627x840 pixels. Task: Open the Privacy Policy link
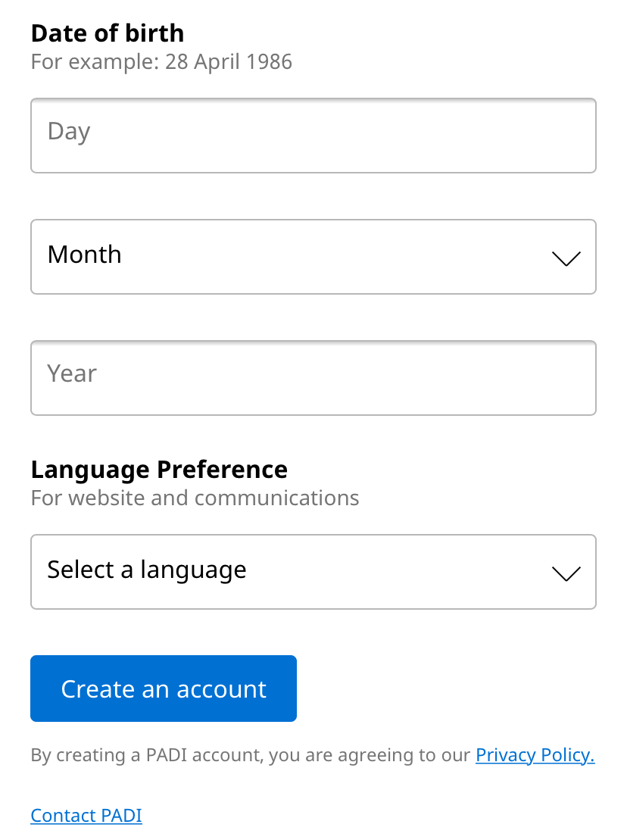pos(535,755)
